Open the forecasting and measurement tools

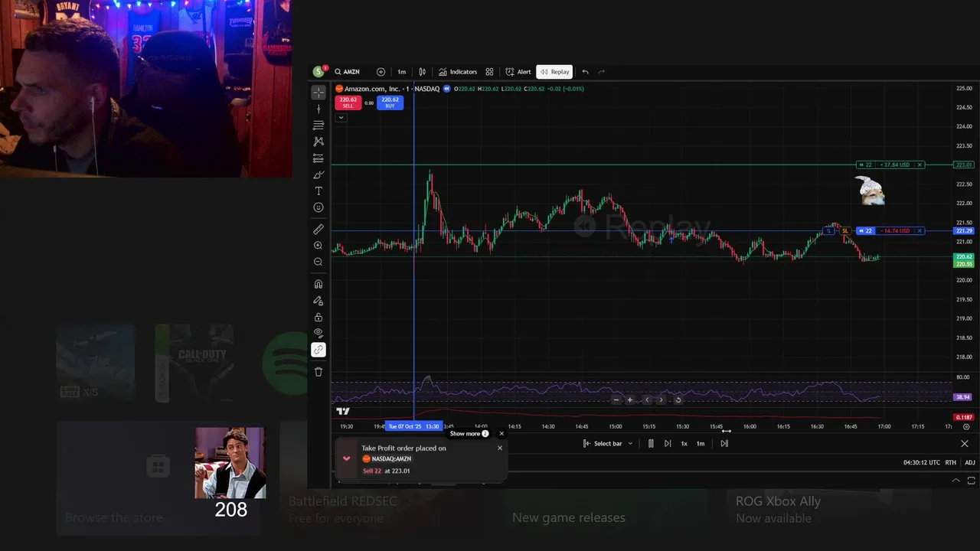point(318,158)
